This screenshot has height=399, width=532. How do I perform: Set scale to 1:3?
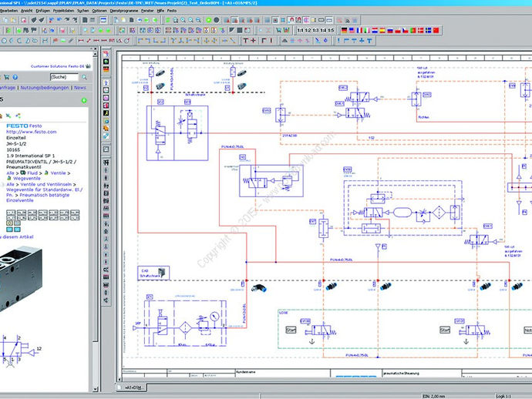coord(315,31)
